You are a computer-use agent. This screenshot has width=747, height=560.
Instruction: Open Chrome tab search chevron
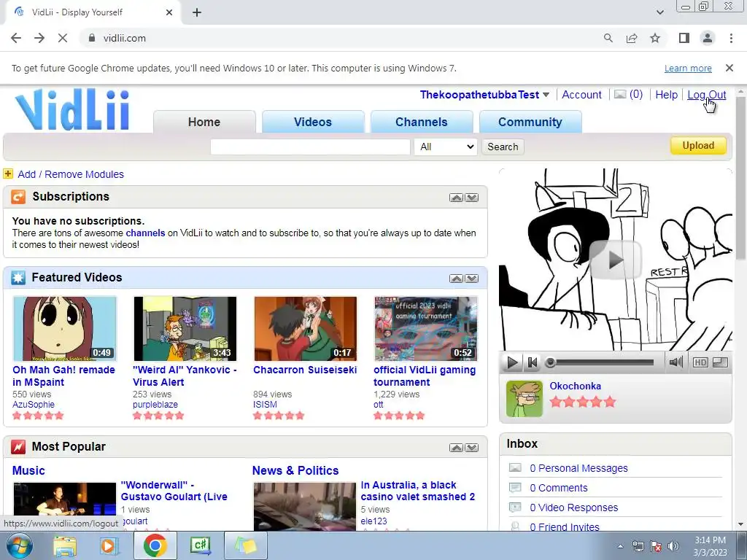click(659, 12)
